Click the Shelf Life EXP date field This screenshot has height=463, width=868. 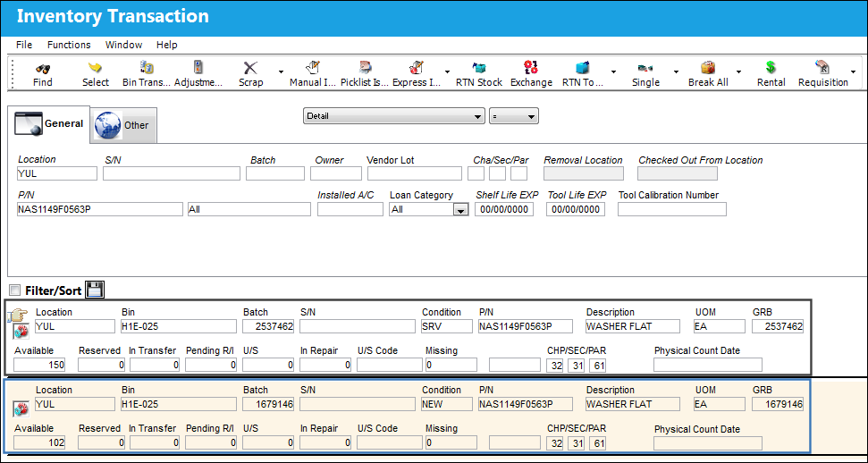[504, 209]
